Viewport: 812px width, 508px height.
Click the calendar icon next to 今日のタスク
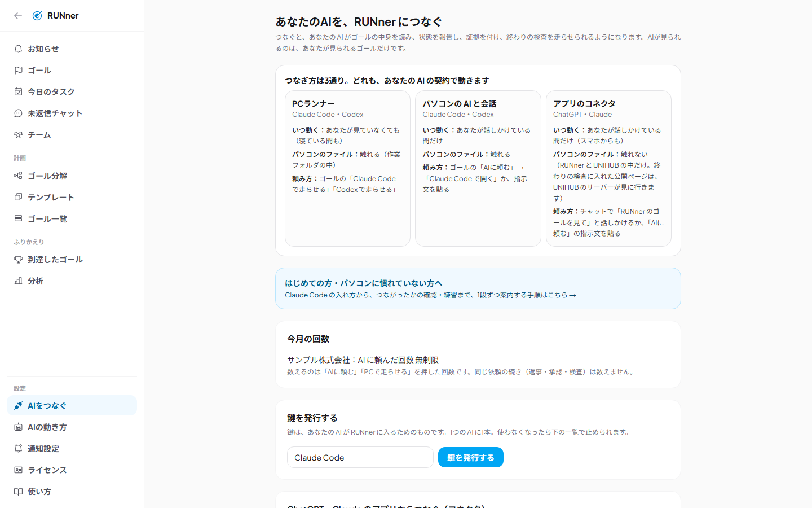pyautogui.click(x=18, y=92)
